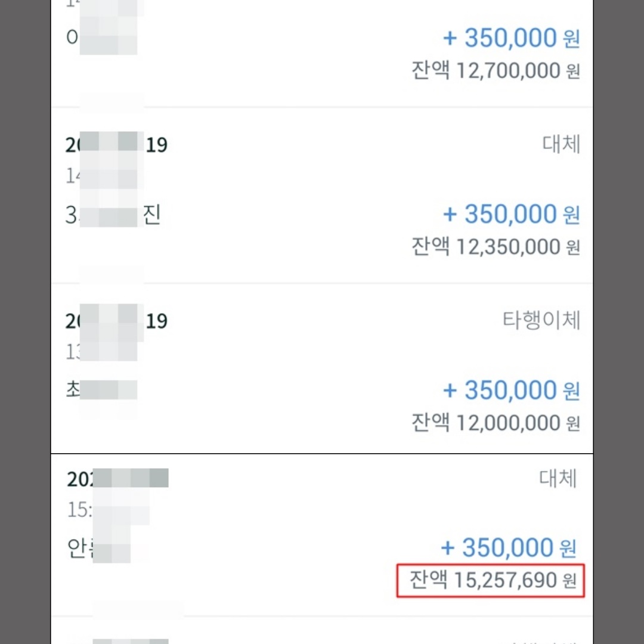The image size is (644, 644).
Task: Select the 잔액 12,350,000원 balance text
Action: click(x=496, y=247)
